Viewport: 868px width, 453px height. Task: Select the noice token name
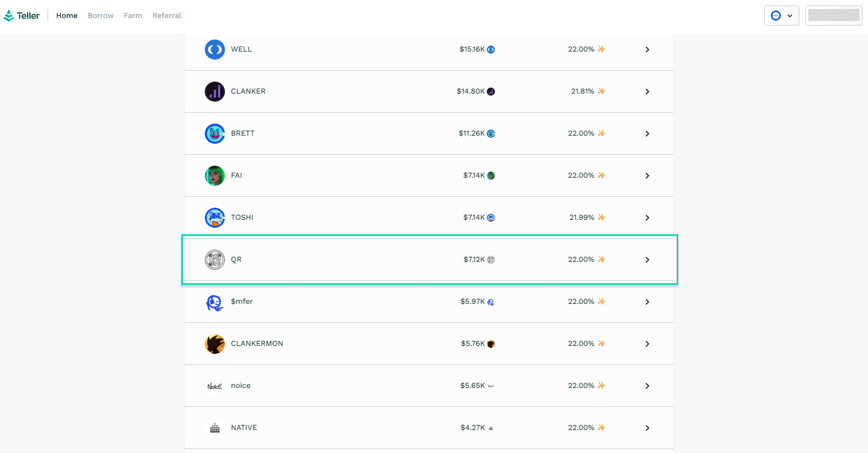click(240, 385)
